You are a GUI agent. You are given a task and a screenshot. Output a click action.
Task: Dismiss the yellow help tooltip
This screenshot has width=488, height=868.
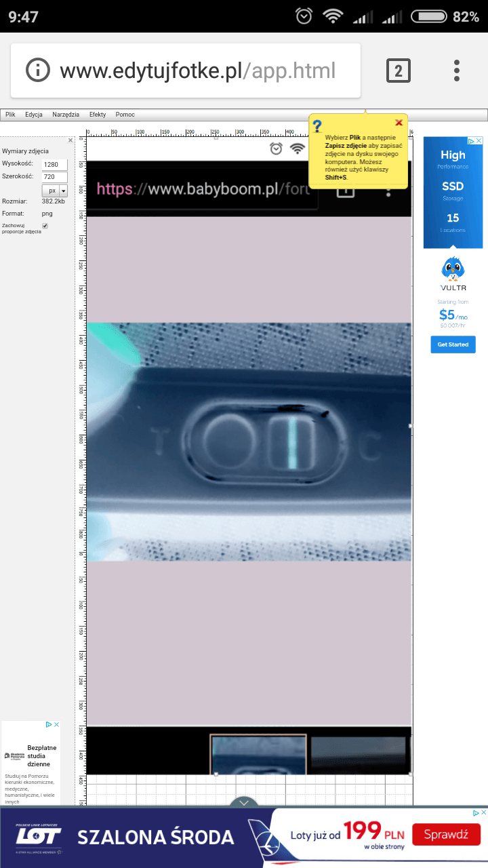(399, 123)
